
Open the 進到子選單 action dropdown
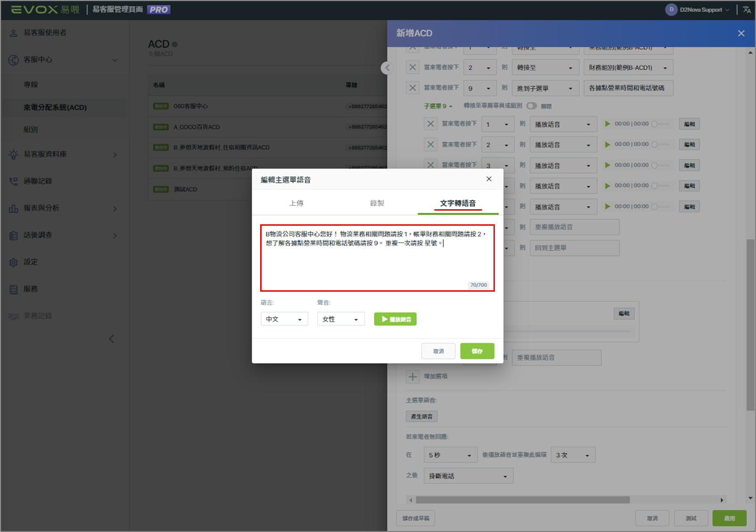pos(545,88)
